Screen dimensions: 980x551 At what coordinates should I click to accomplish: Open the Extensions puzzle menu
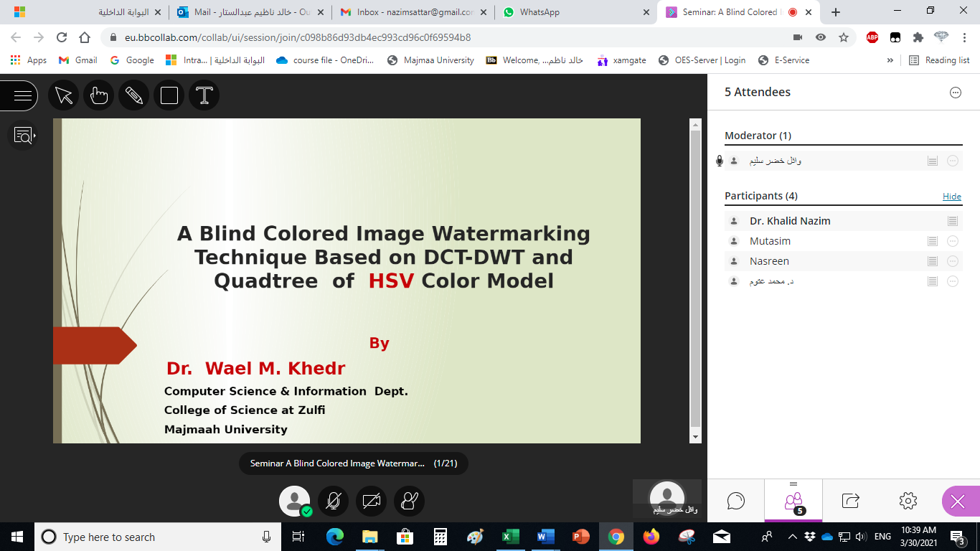click(918, 37)
